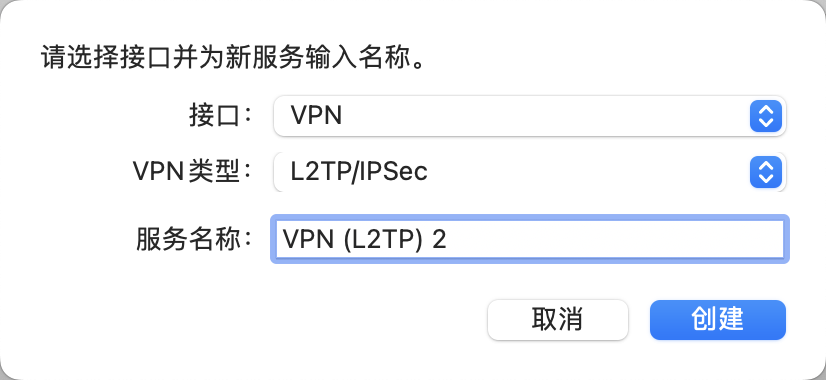Viewport: 826px width, 380px height.
Task: Place cursor after the 2 in service name
Action: (x=448, y=239)
